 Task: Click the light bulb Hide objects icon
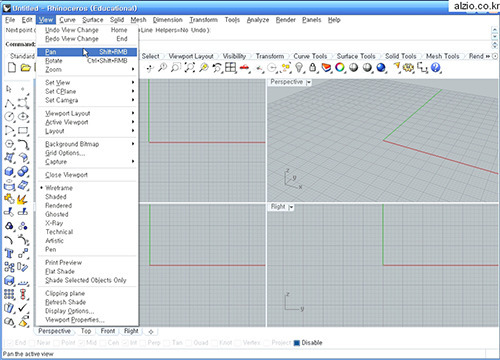click(x=299, y=68)
